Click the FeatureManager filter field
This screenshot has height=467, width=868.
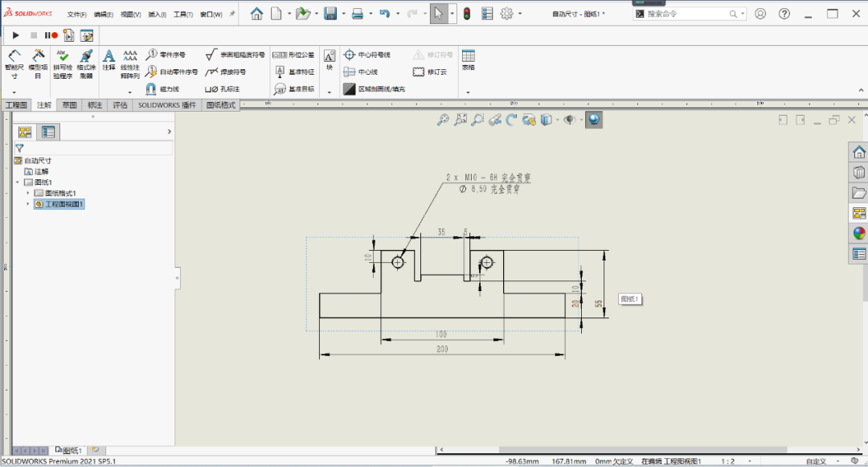[x=93, y=148]
